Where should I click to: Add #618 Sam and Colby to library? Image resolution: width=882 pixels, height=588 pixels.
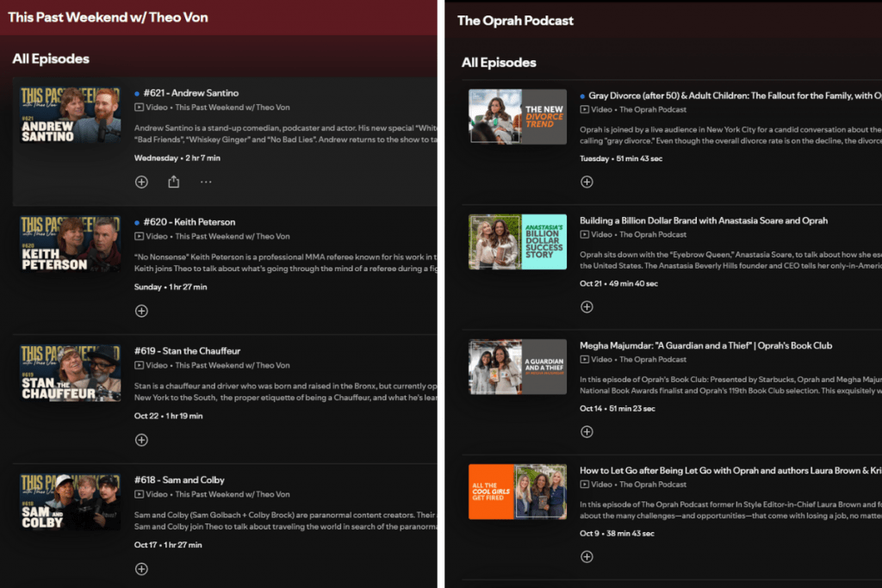coord(141,569)
